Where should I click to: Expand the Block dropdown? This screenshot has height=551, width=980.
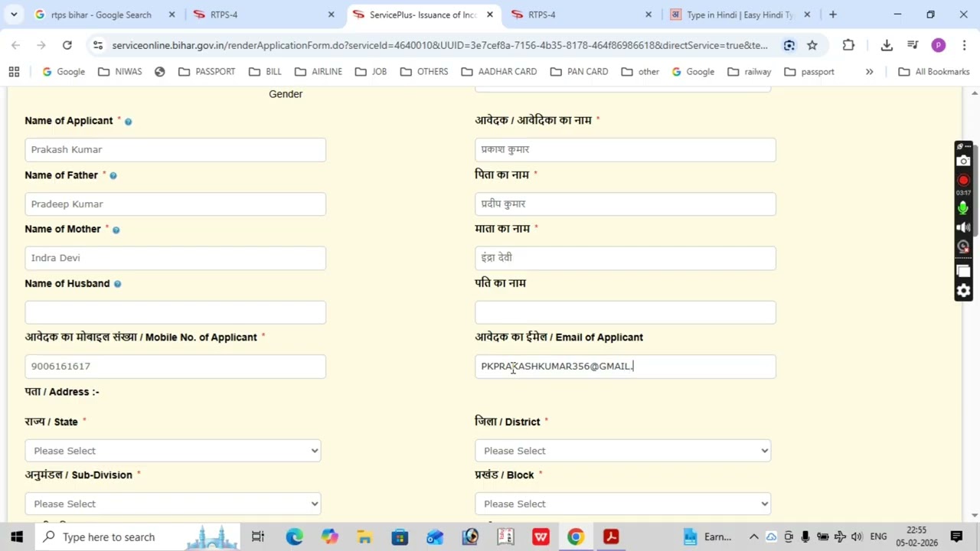[x=622, y=504]
